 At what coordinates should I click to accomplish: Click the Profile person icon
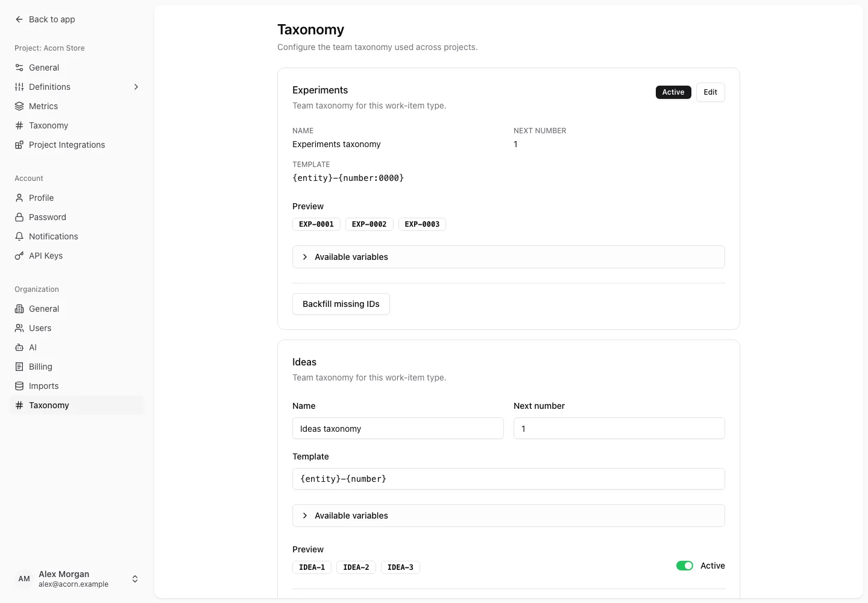point(19,198)
